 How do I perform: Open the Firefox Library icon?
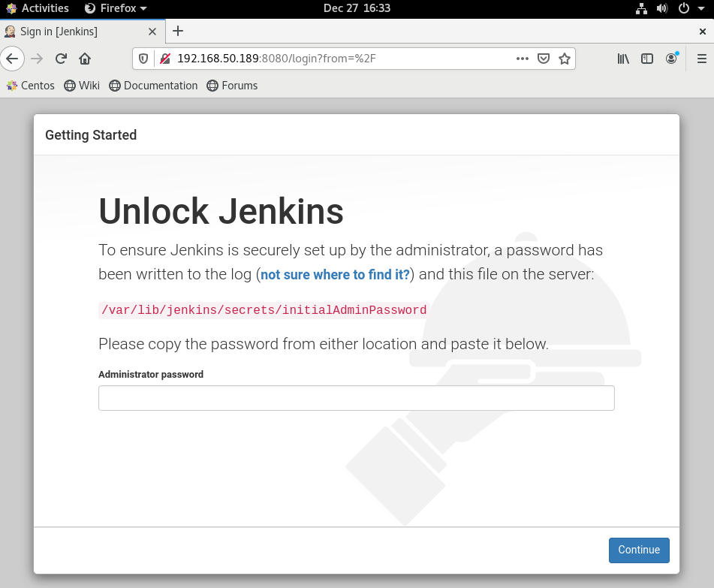pyautogui.click(x=623, y=59)
